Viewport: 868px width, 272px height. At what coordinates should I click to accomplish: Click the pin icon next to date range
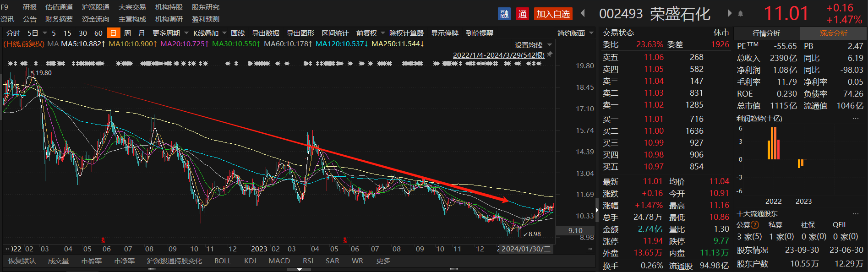[550, 54]
